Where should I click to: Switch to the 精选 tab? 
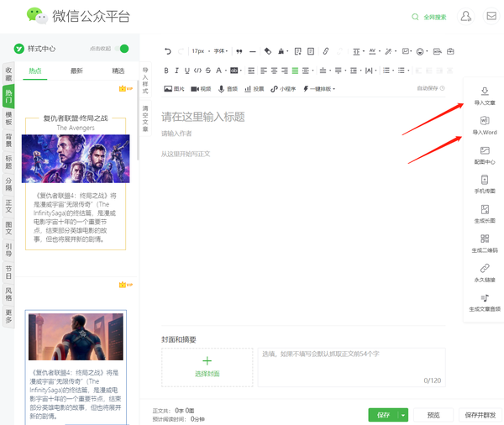click(118, 71)
